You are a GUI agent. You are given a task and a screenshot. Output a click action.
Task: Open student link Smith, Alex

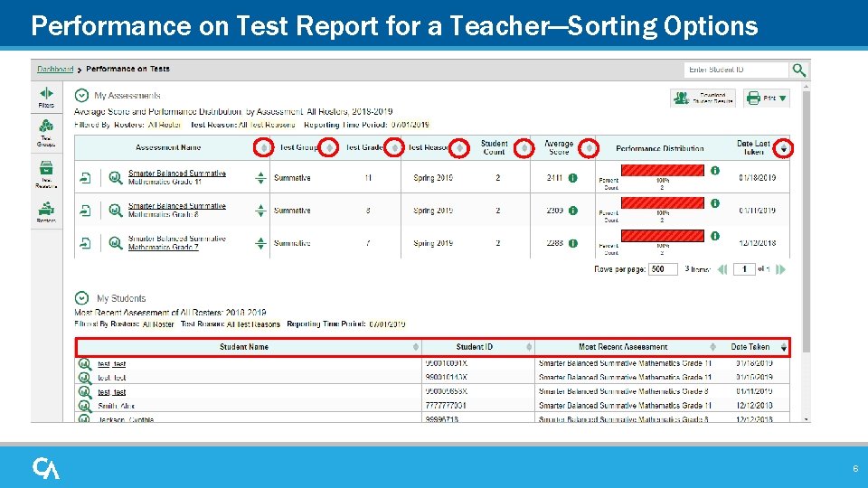(117, 406)
